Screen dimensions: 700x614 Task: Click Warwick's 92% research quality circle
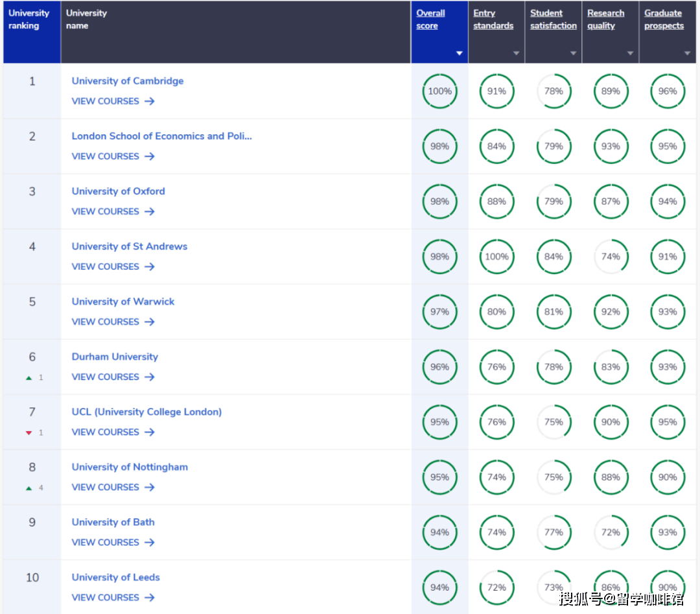coord(611,312)
